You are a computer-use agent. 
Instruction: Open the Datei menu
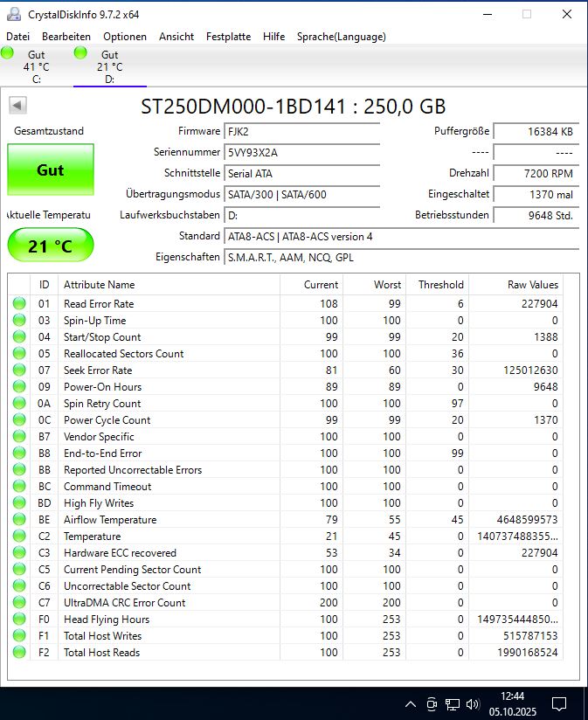click(x=17, y=37)
